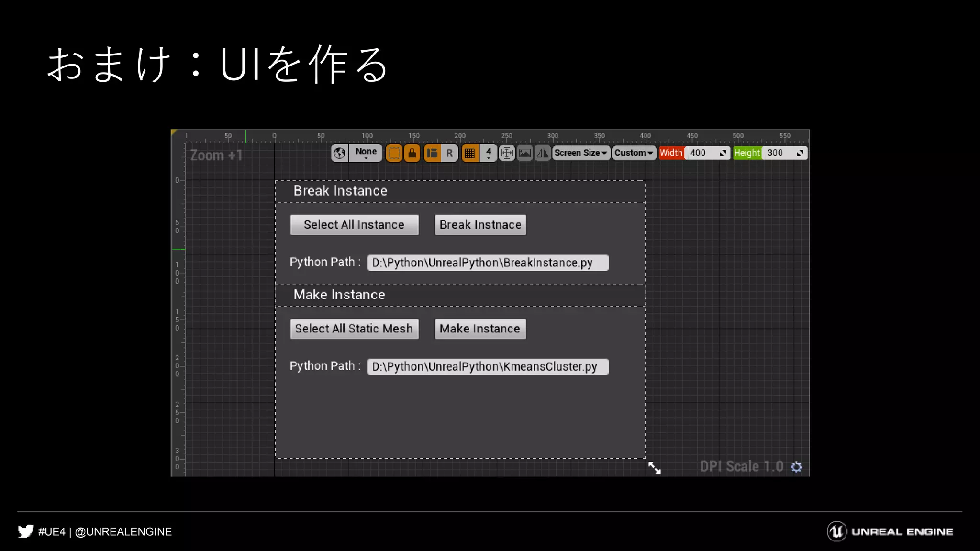This screenshot has height=551, width=980.
Task: Open the None localization preview dropdown
Action: click(x=366, y=153)
